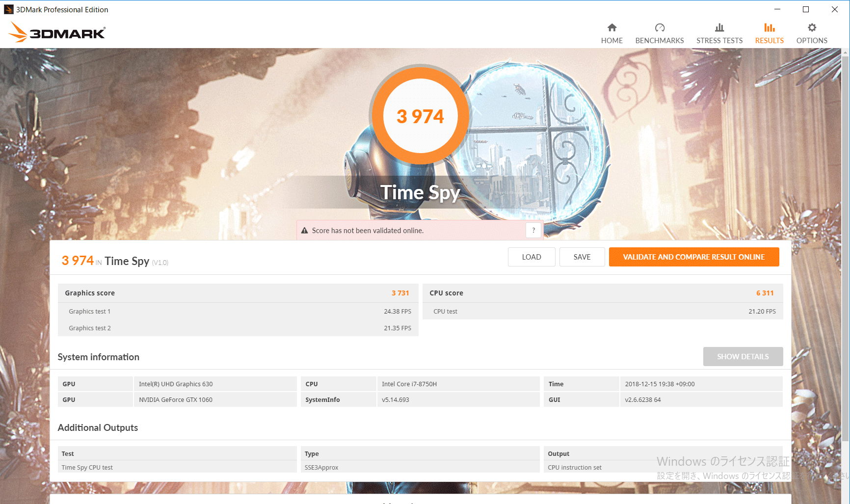Click the time value 2018-12-15 19:38 +09:00
The image size is (850, 504).
(660, 384)
